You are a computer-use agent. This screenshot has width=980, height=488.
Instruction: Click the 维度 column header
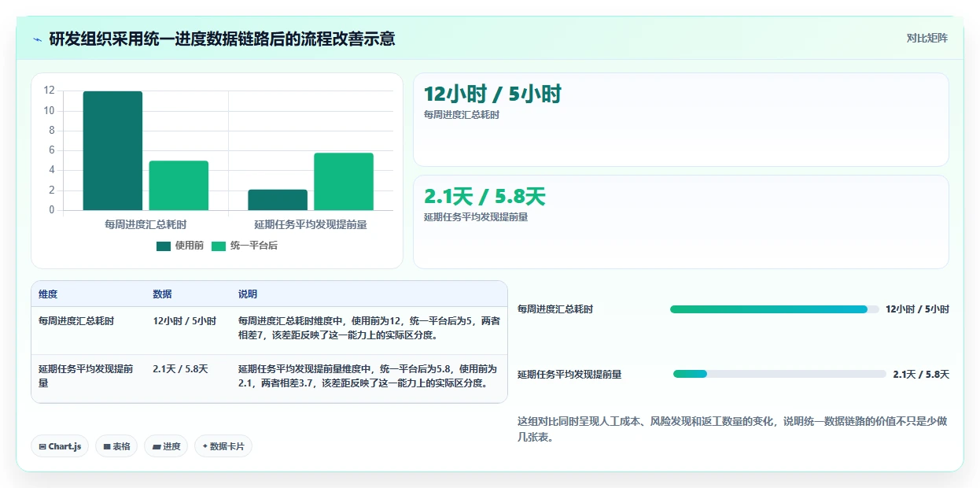[x=48, y=294]
